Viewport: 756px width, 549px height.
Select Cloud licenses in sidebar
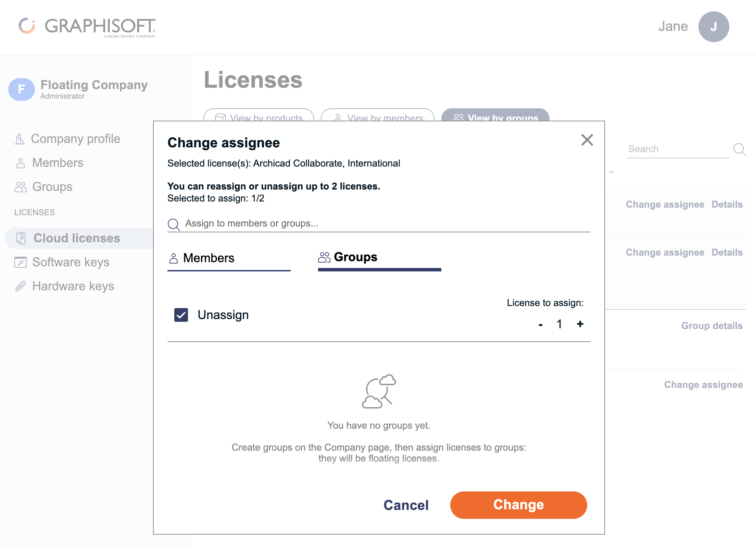[77, 238]
